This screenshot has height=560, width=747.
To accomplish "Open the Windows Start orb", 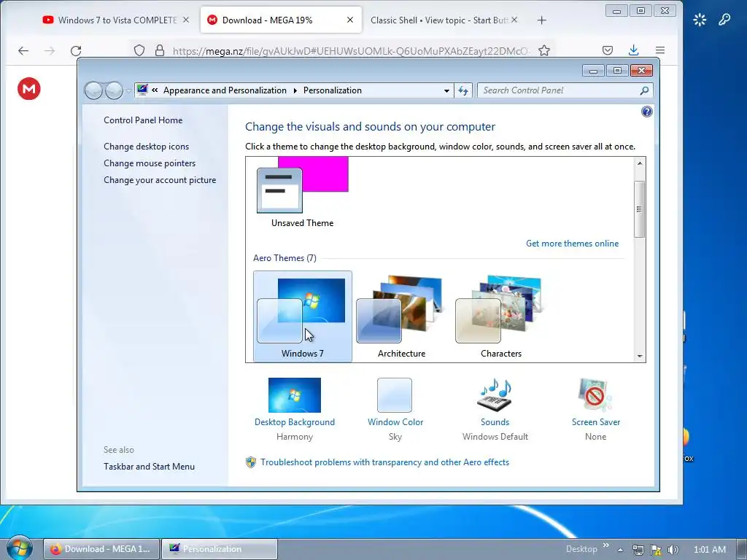I will (x=19, y=548).
